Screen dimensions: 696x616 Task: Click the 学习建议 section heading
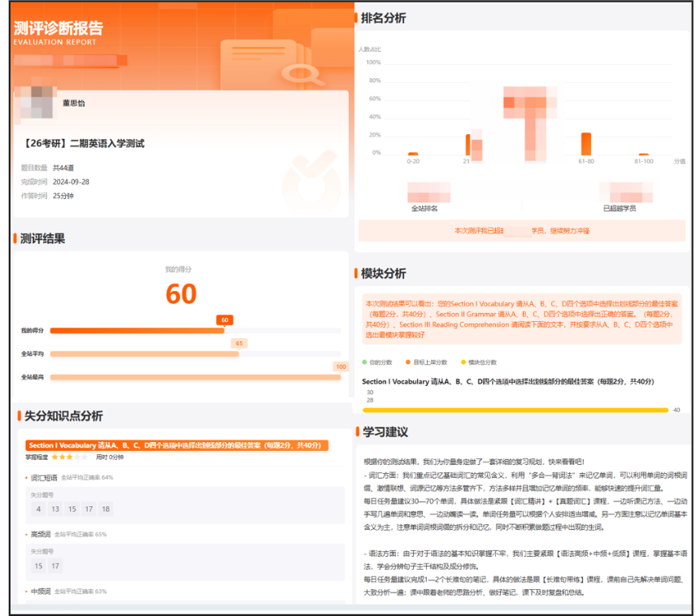click(385, 432)
